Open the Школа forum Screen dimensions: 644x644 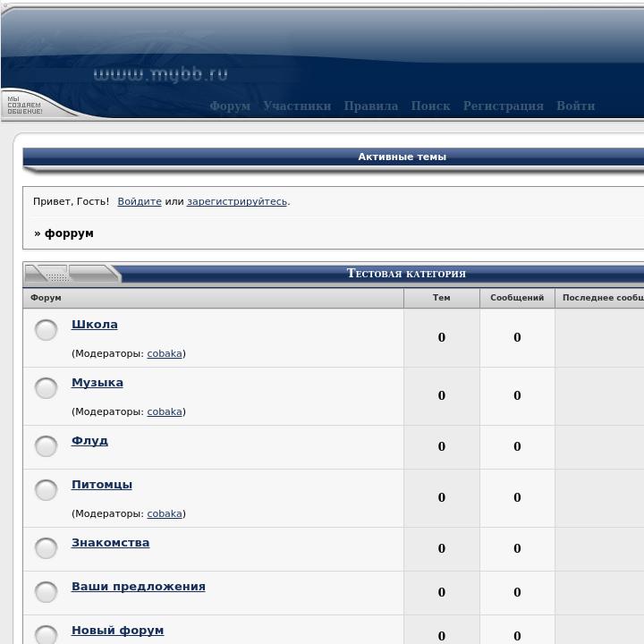coord(95,325)
